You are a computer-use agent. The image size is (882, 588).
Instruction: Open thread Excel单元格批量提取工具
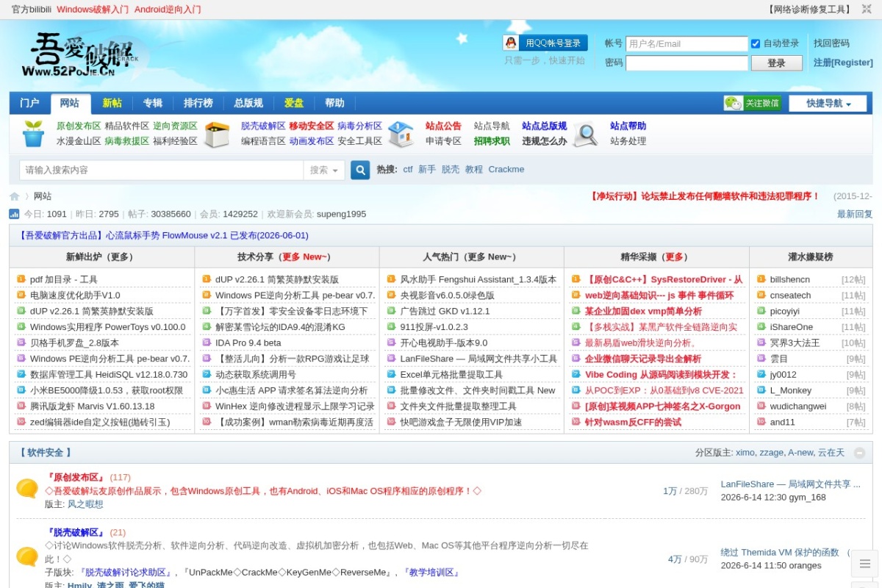coord(451,375)
